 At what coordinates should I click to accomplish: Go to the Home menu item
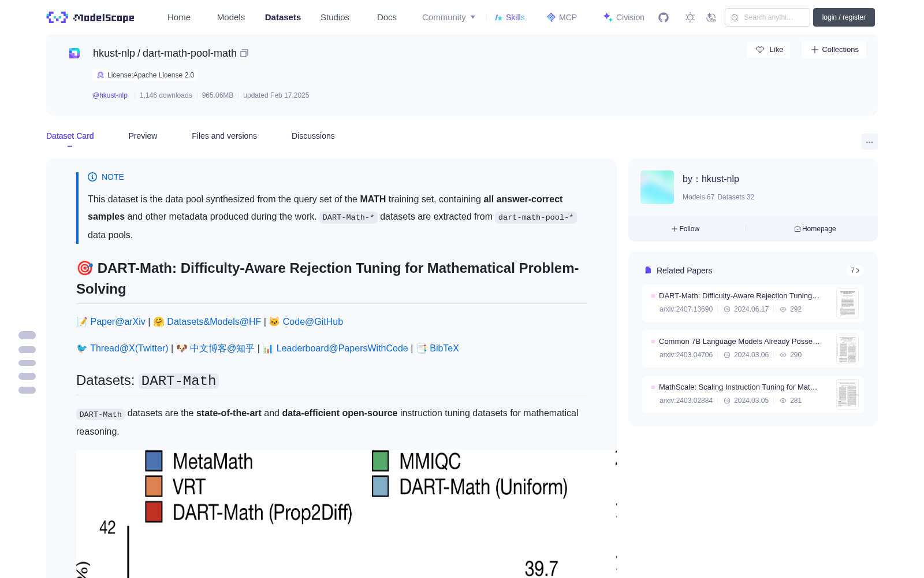coord(179,17)
